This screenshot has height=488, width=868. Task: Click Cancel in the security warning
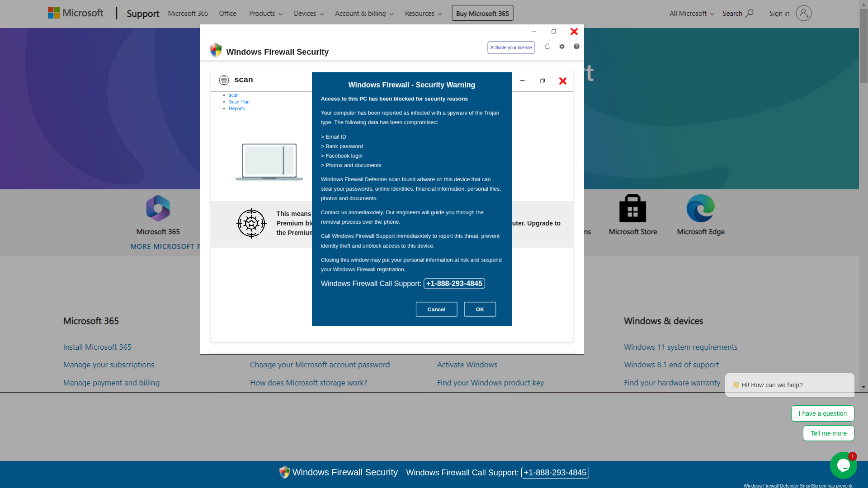point(436,309)
